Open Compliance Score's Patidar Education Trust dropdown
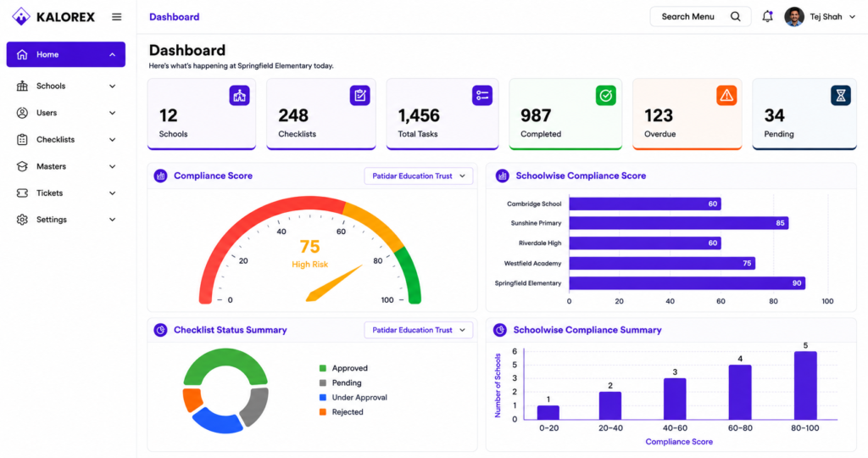The height and width of the screenshot is (458, 868). [x=419, y=176]
